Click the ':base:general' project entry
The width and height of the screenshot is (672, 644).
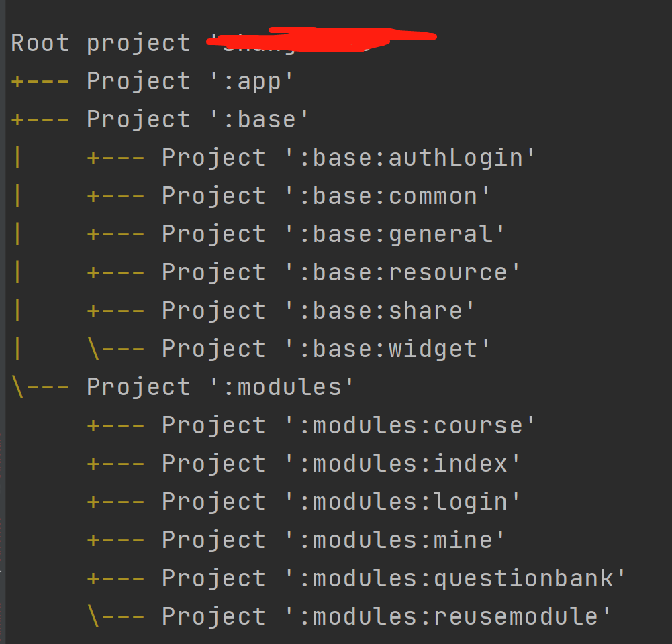point(333,234)
